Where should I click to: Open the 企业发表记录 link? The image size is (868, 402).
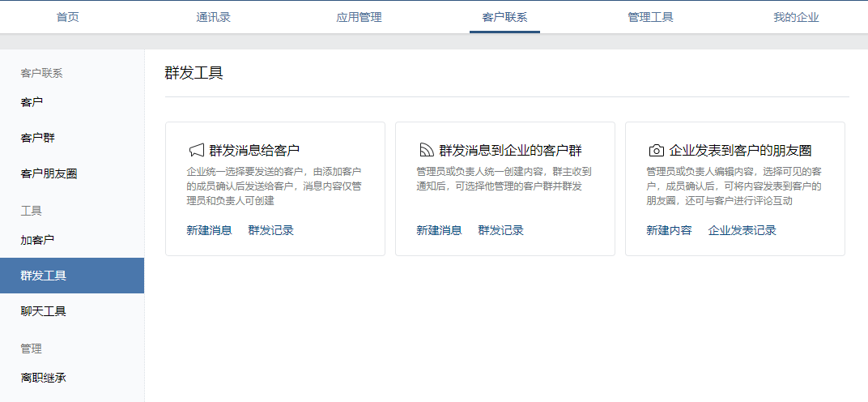(x=742, y=230)
